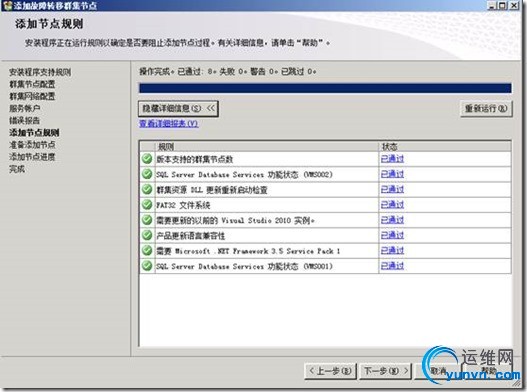Minimize the 添加故障转移群集节点 window
Screen dimensions: 527x392
coord(491,5)
